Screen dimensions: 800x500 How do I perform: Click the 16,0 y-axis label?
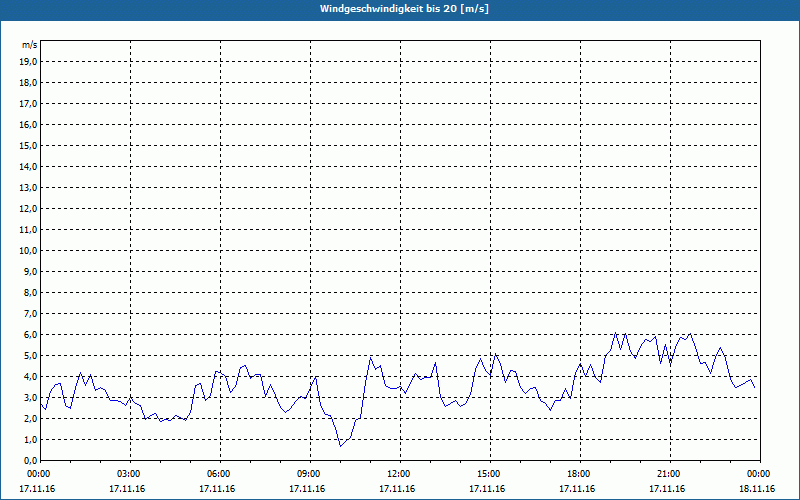[28, 124]
